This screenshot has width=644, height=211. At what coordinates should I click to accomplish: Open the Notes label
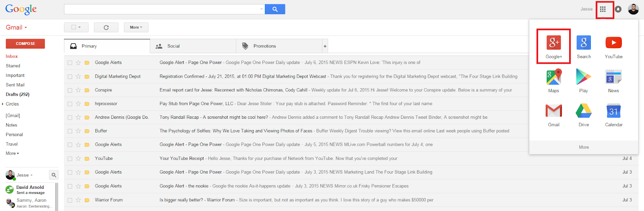click(11, 125)
